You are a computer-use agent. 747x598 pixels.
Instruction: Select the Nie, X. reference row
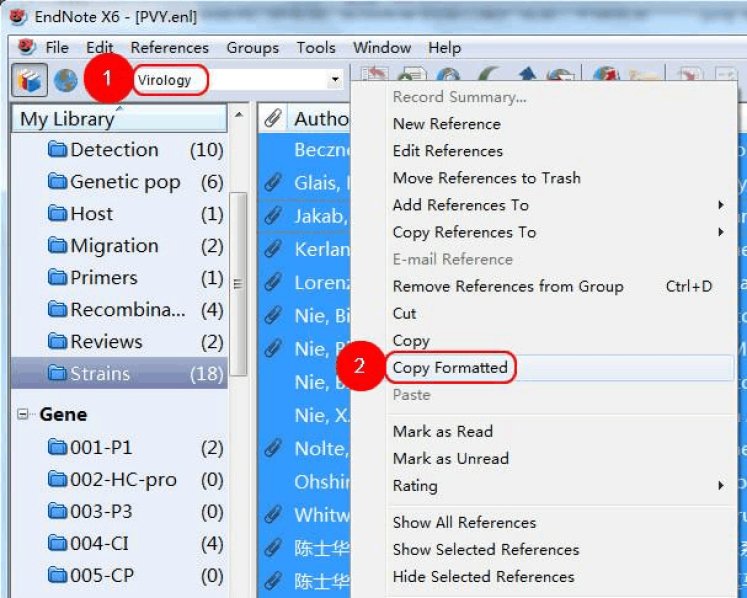(304, 416)
